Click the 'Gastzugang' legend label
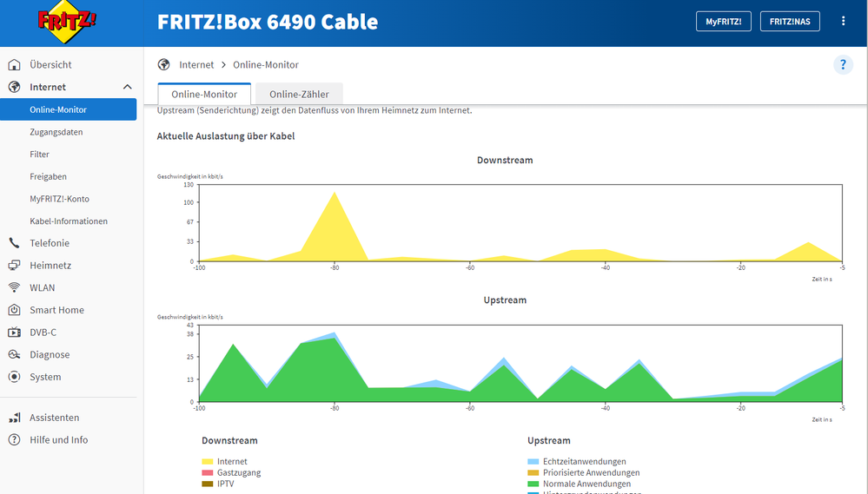This screenshot has width=868, height=494. [x=239, y=472]
